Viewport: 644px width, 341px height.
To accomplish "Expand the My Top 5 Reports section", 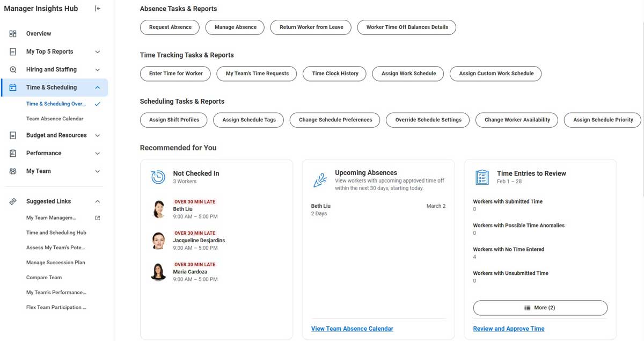I will tap(97, 52).
